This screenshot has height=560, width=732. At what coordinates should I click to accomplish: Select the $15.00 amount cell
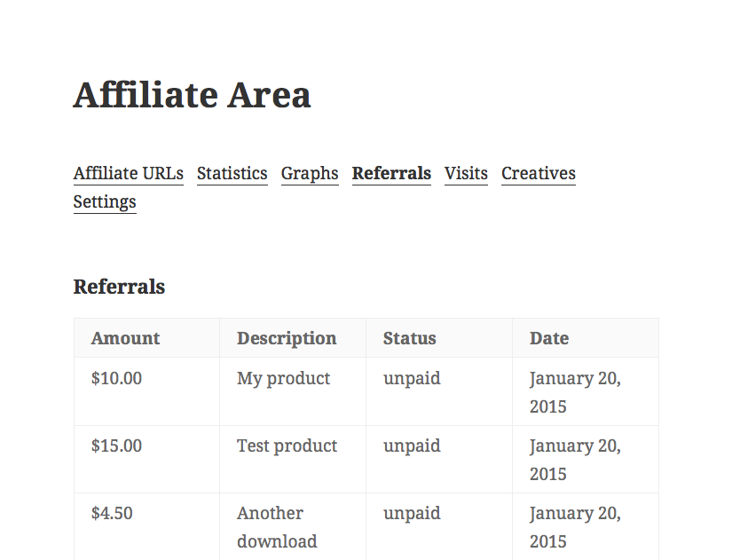(146, 459)
